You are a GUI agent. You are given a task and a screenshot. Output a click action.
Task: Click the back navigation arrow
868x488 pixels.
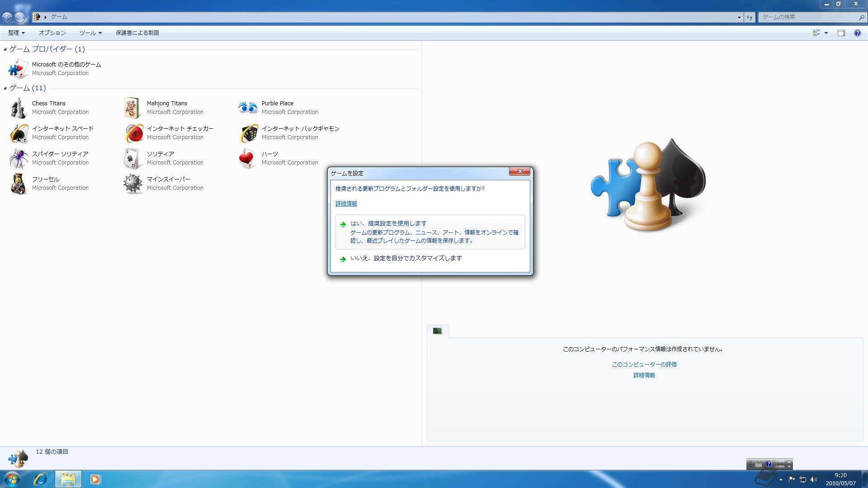pyautogui.click(x=7, y=17)
